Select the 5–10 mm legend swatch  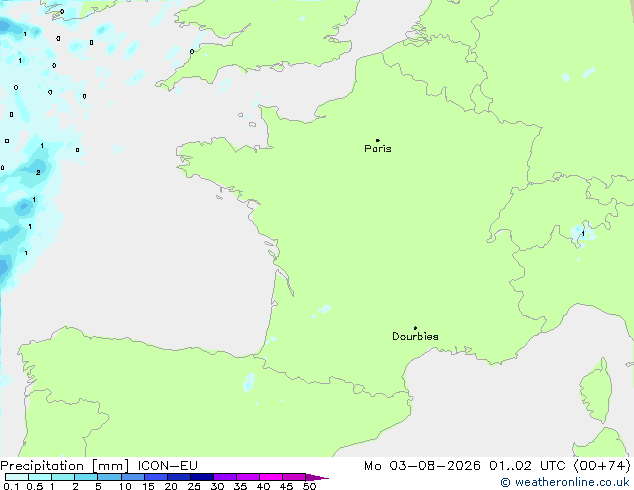point(110,477)
